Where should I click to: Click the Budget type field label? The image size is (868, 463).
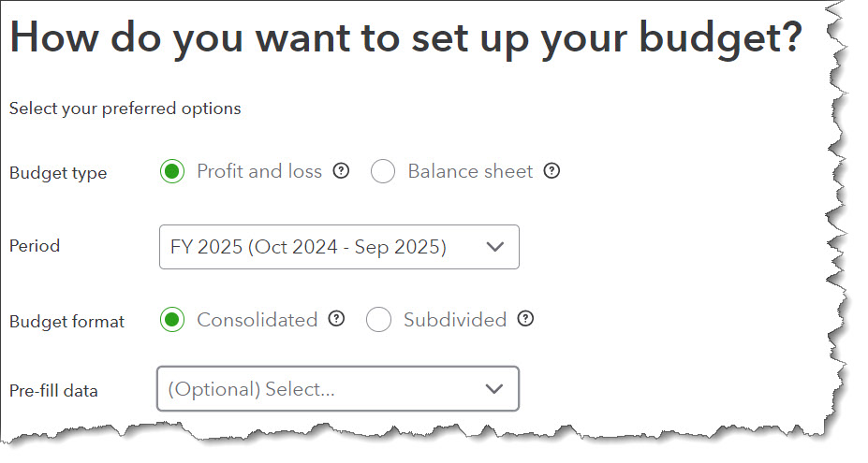[x=58, y=173]
